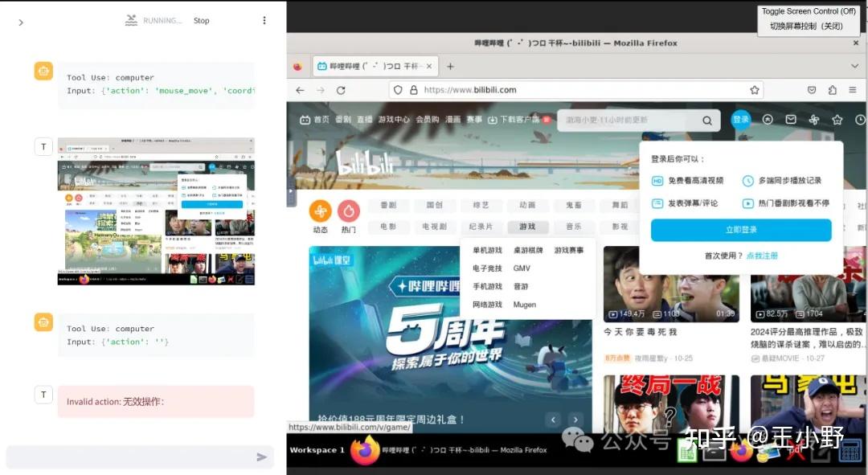The image size is (868, 475).
Task: Open the messages envelope icon
Action: click(x=791, y=120)
